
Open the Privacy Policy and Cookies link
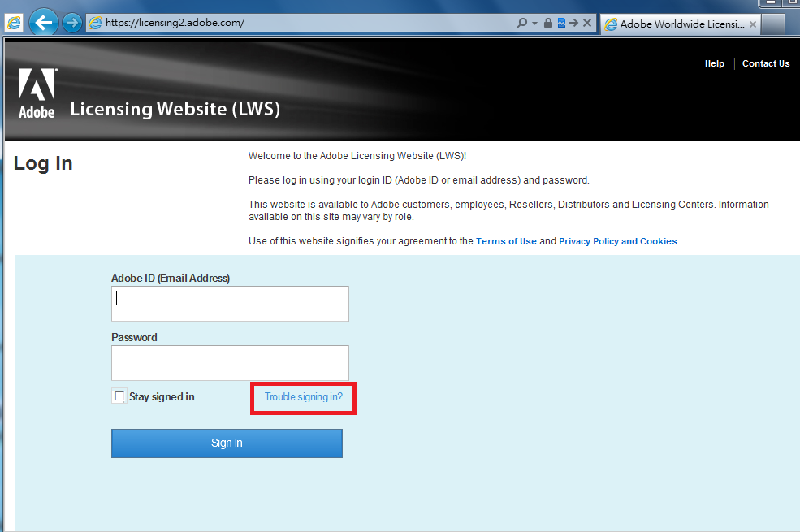click(618, 241)
